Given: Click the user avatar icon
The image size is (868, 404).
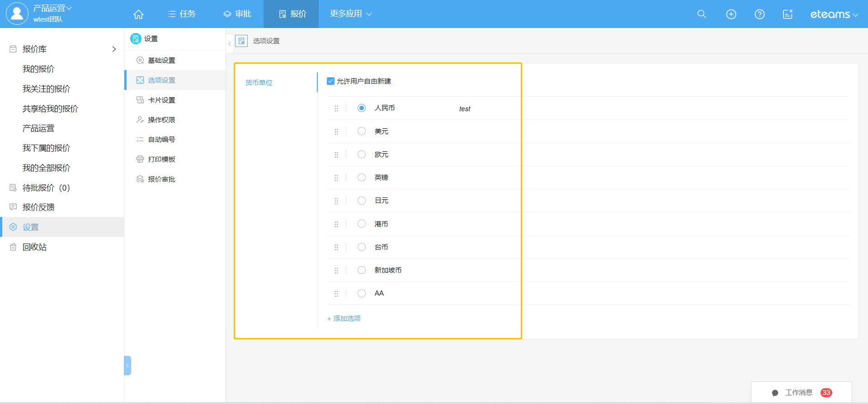Looking at the screenshot, I should [x=17, y=14].
